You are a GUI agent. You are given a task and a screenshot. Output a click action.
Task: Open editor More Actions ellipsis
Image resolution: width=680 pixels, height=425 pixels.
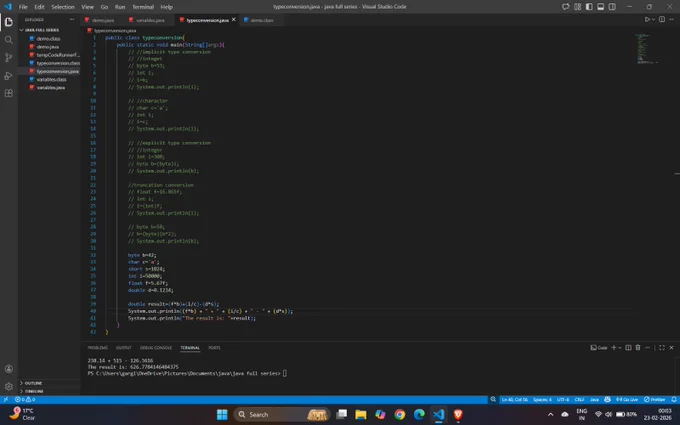coord(671,20)
